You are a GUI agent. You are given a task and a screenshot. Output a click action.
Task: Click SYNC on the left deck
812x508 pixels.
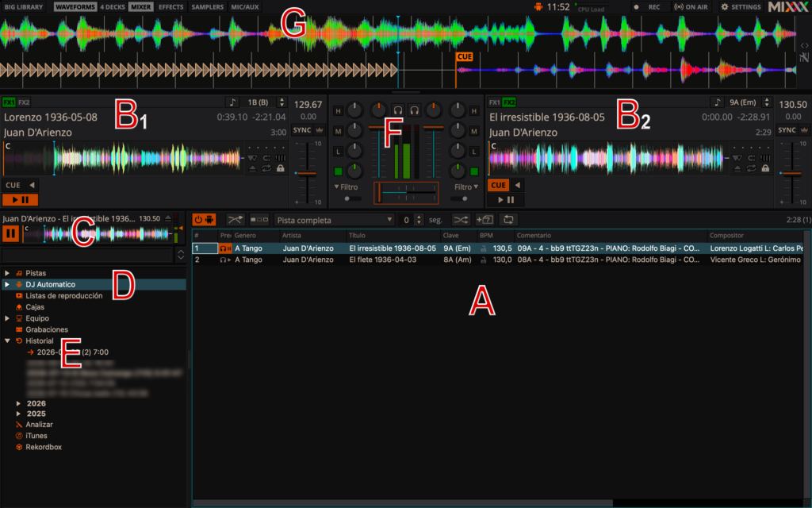pyautogui.click(x=302, y=130)
